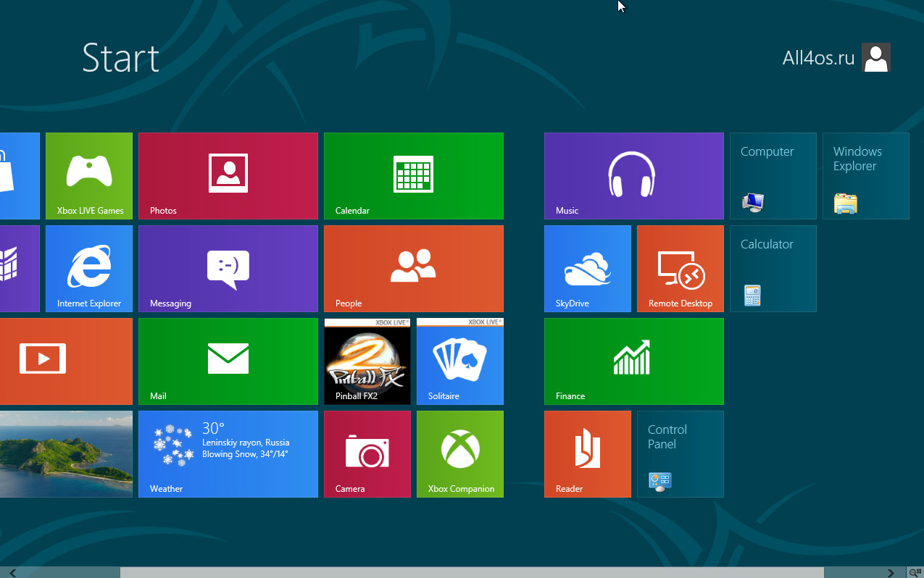Open the Video tile with play icon
This screenshot has width=924, height=578.
pos(66,361)
